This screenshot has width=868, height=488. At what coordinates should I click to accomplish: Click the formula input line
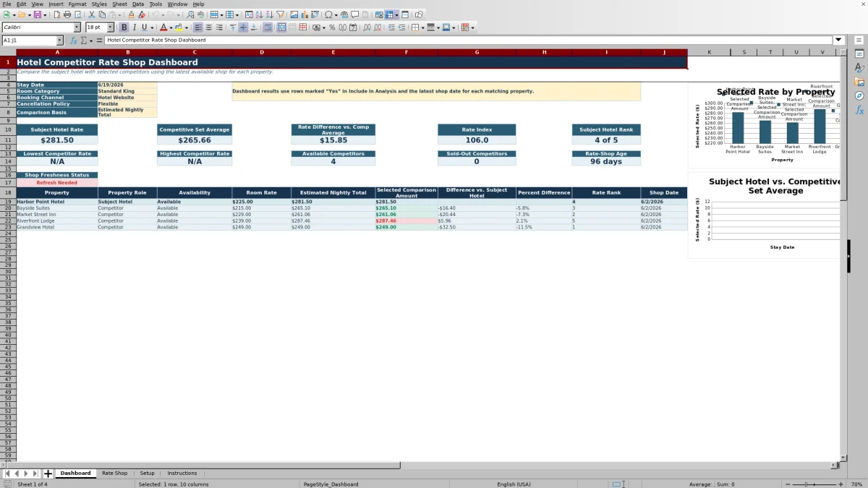(468, 40)
